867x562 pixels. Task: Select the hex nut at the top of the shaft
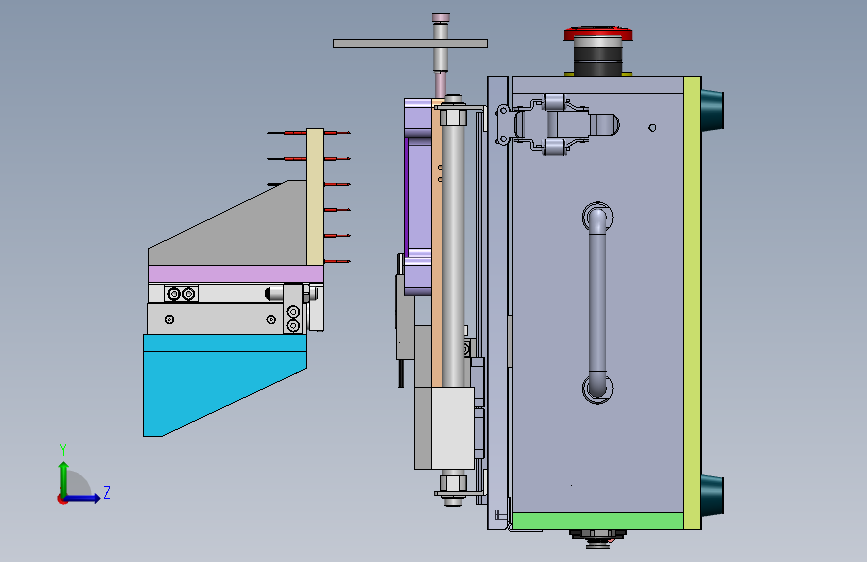click(453, 117)
